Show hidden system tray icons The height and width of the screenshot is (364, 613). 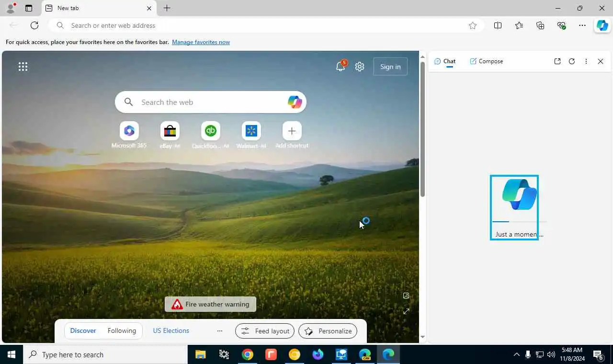coord(516,354)
